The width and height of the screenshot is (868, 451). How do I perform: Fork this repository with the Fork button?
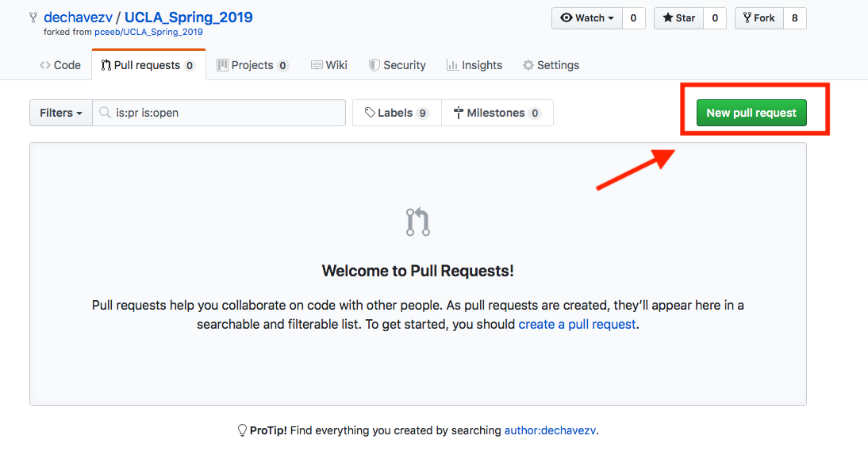pyautogui.click(x=759, y=18)
